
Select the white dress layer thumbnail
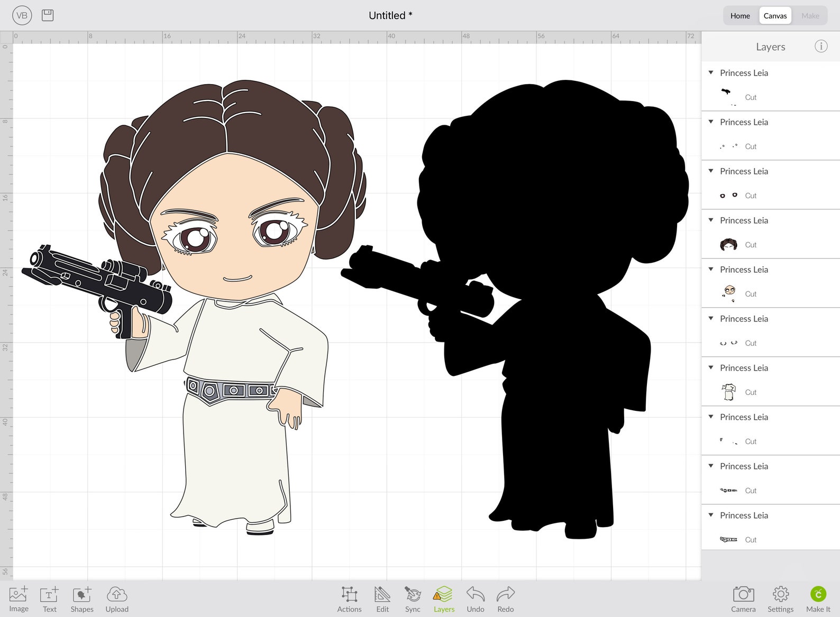click(x=728, y=392)
